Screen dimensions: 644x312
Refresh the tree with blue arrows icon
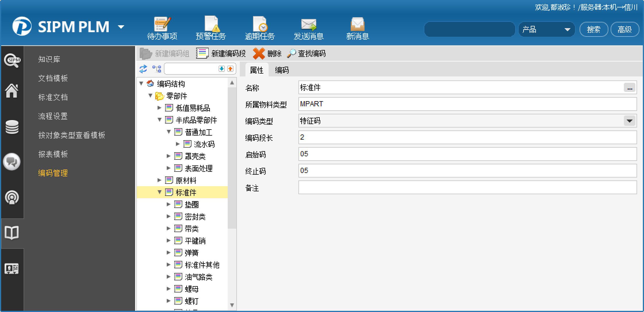click(x=143, y=69)
